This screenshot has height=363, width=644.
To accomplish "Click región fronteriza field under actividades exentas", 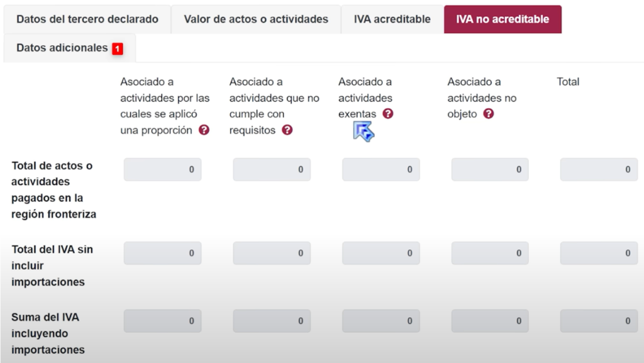I will click(380, 169).
